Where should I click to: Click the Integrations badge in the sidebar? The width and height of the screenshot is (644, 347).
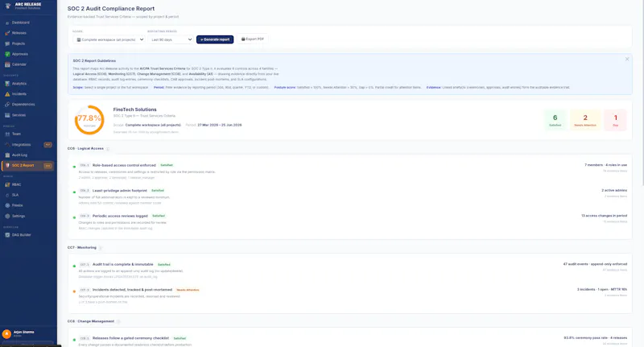point(47,145)
